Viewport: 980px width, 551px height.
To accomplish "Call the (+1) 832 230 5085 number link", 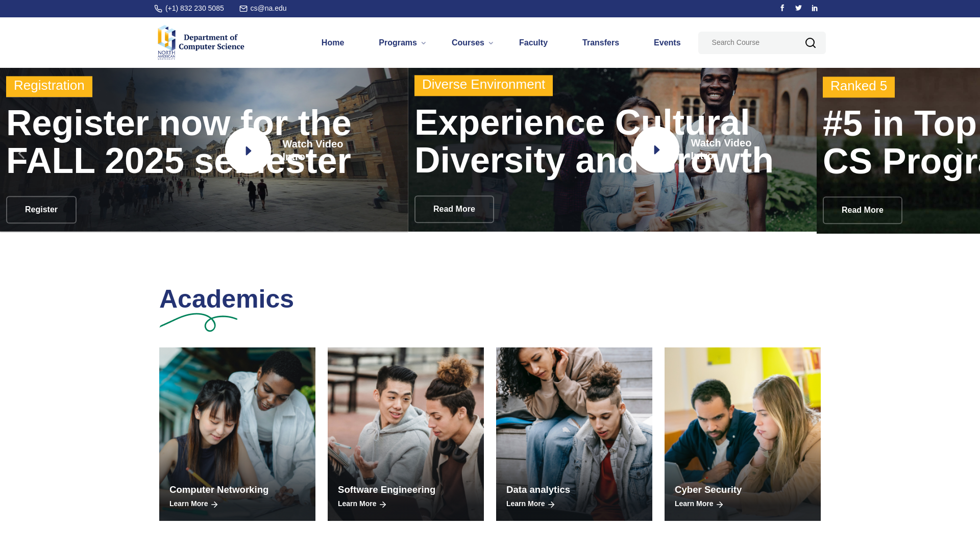I will click(194, 9).
